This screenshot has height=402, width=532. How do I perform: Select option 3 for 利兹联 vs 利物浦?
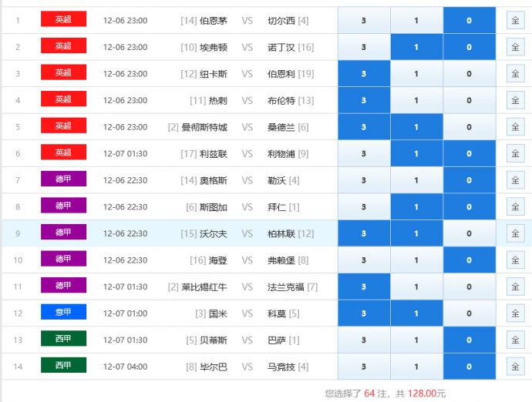364,154
